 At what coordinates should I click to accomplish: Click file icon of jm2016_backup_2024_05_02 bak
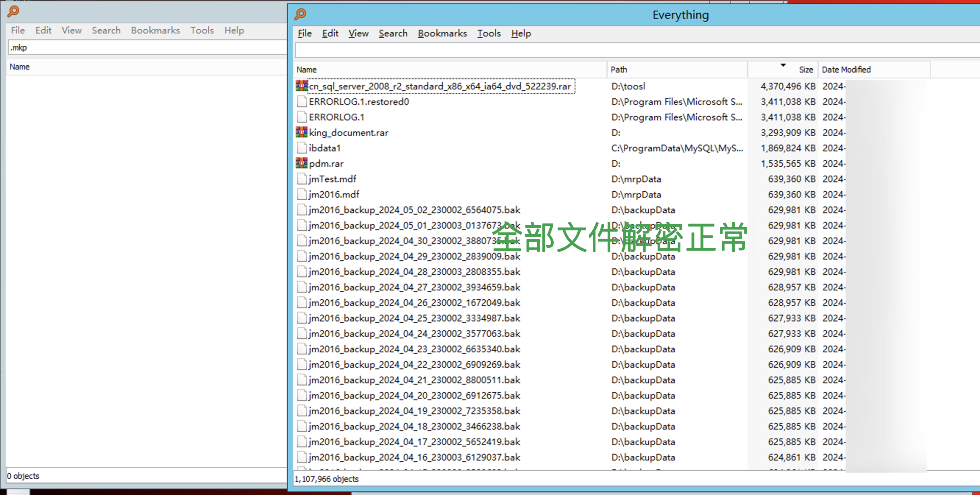pyautogui.click(x=302, y=210)
